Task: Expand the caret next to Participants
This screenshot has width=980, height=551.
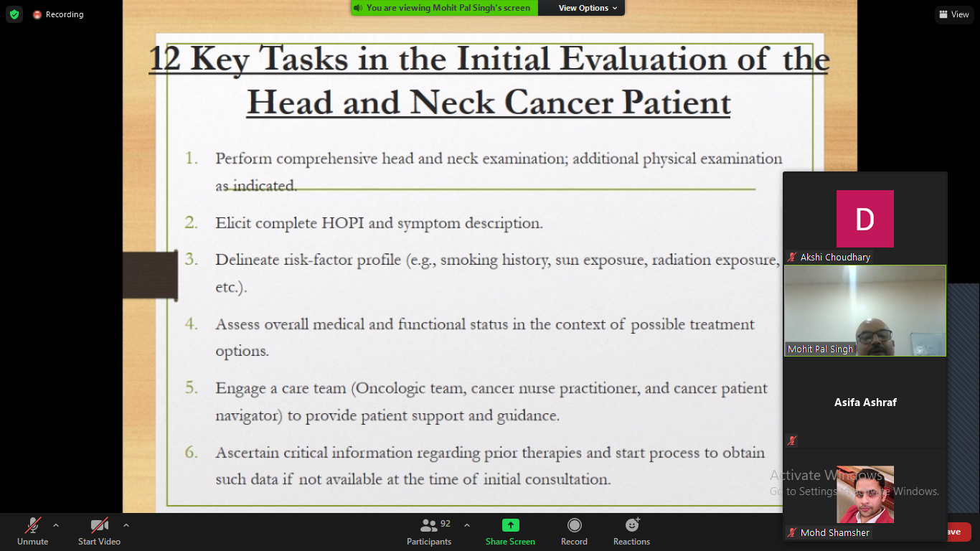Action: coord(467,525)
